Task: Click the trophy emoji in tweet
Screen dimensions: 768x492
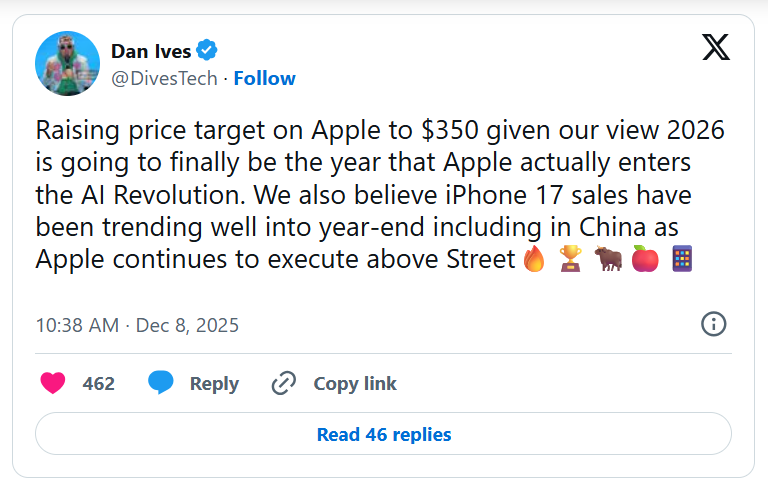Action: pyautogui.click(x=572, y=259)
